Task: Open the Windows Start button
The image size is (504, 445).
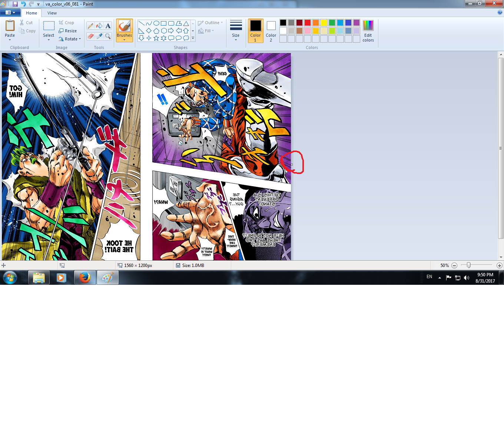Action: [x=10, y=277]
